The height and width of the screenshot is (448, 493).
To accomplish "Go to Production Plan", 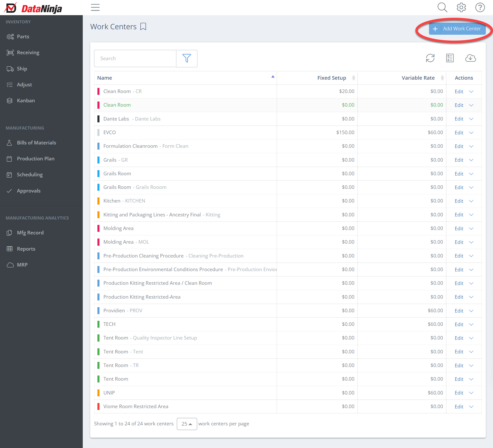I will point(35,159).
